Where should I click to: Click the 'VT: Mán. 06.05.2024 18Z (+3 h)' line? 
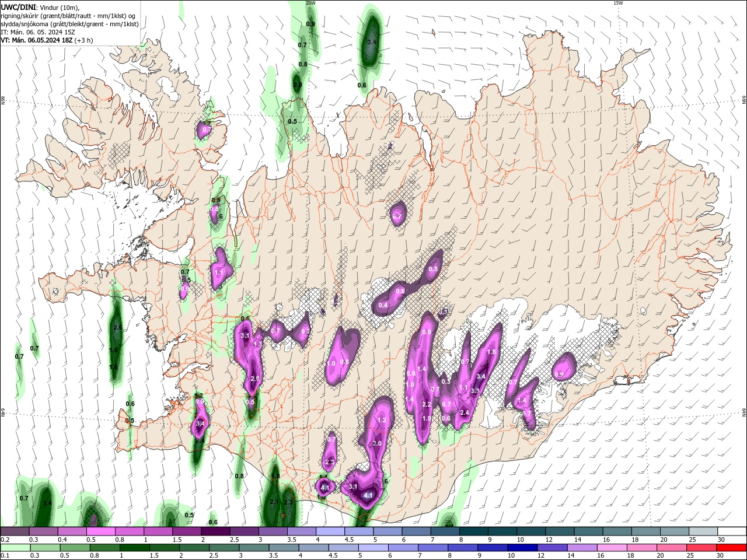47,40
